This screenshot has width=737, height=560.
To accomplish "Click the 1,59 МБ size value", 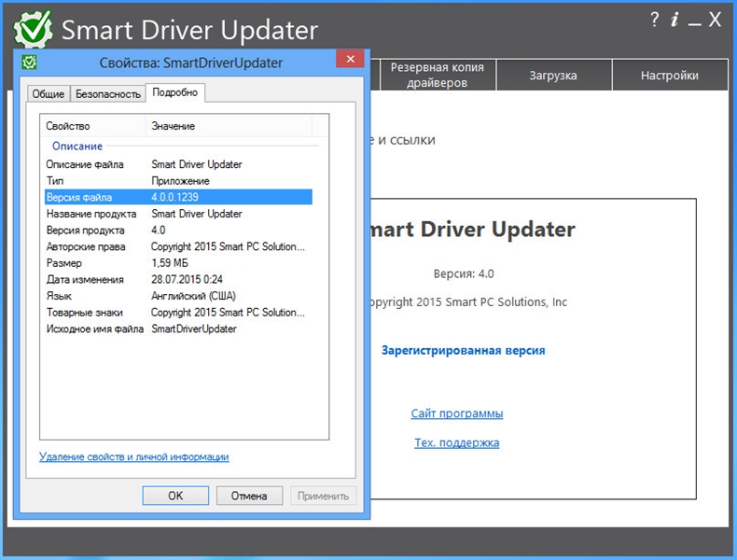I will point(170,263).
